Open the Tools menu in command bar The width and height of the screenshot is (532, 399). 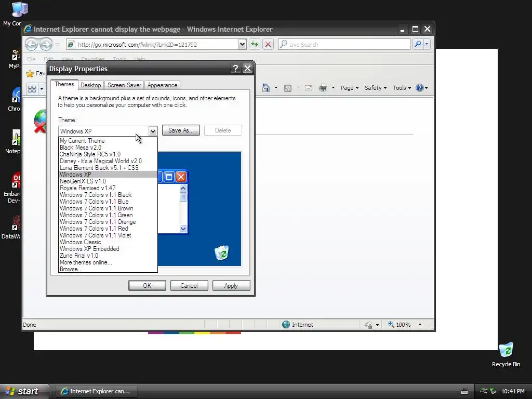402,88
